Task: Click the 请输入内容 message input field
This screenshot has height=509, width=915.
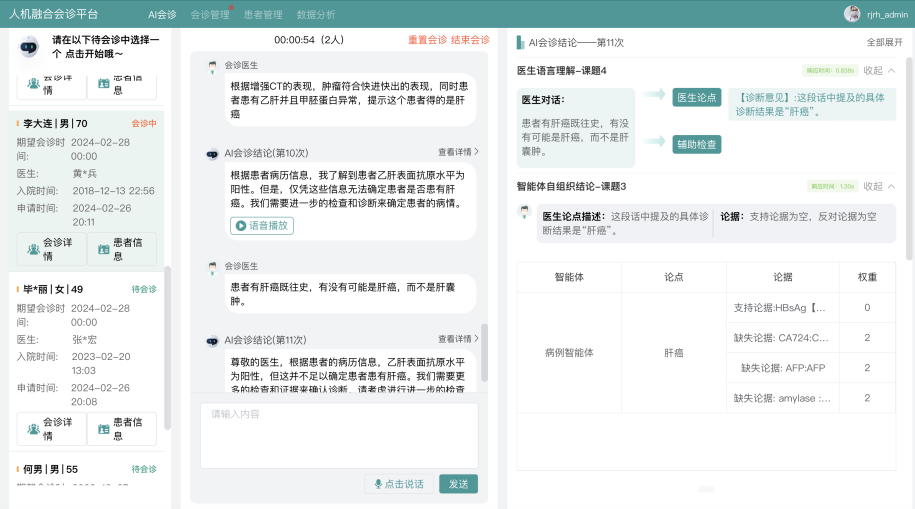Action: pos(339,435)
